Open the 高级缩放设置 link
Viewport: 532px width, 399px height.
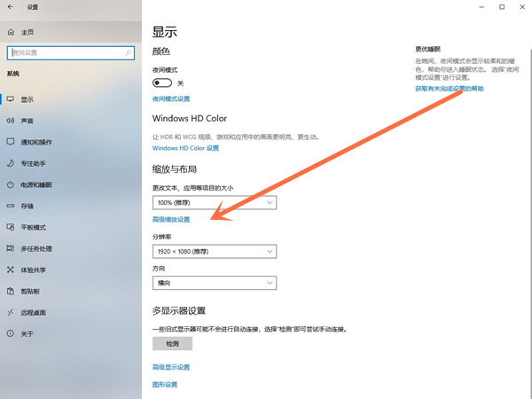[171, 219]
